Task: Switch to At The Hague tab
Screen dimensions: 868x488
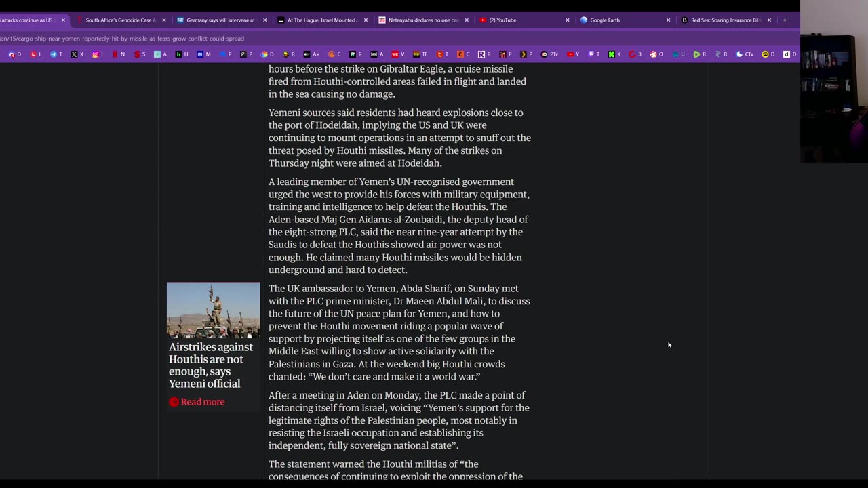Action: click(321, 20)
